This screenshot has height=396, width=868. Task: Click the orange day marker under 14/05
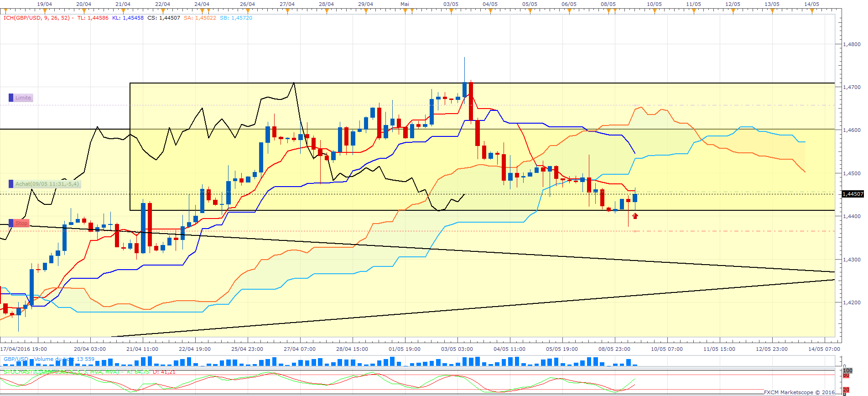coord(812,12)
